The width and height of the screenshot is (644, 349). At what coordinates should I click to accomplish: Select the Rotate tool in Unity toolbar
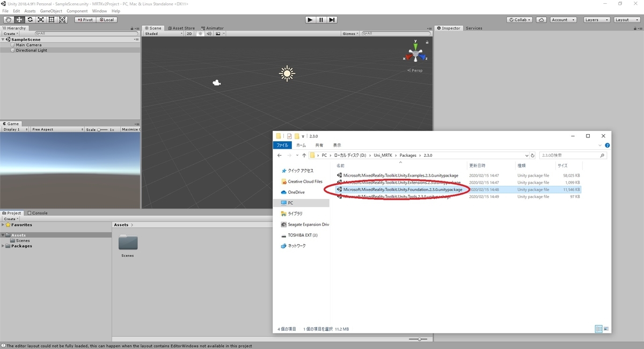(x=30, y=20)
